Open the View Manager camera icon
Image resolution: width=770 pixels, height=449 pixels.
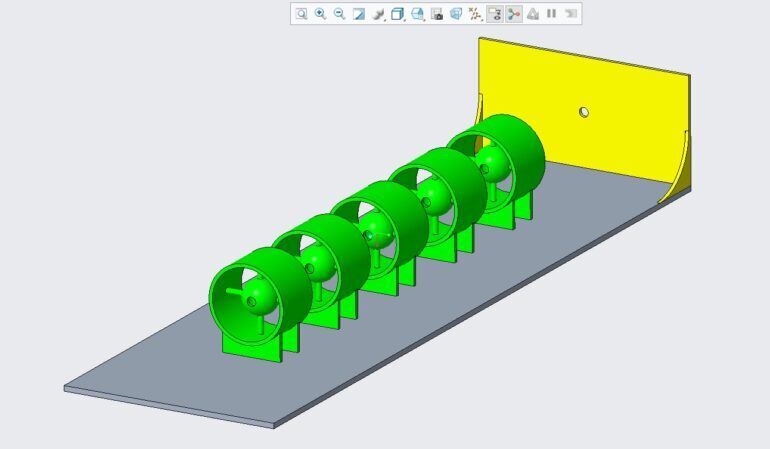[437, 14]
